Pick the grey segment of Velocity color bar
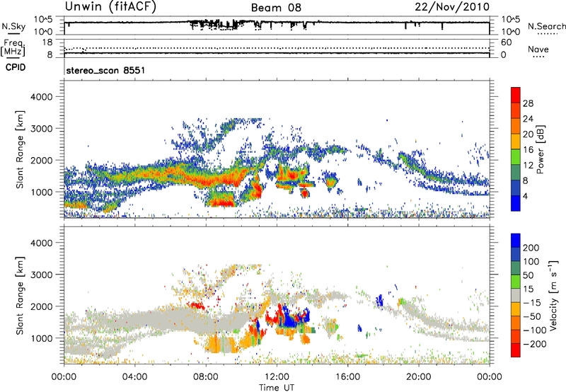 click(x=516, y=295)
